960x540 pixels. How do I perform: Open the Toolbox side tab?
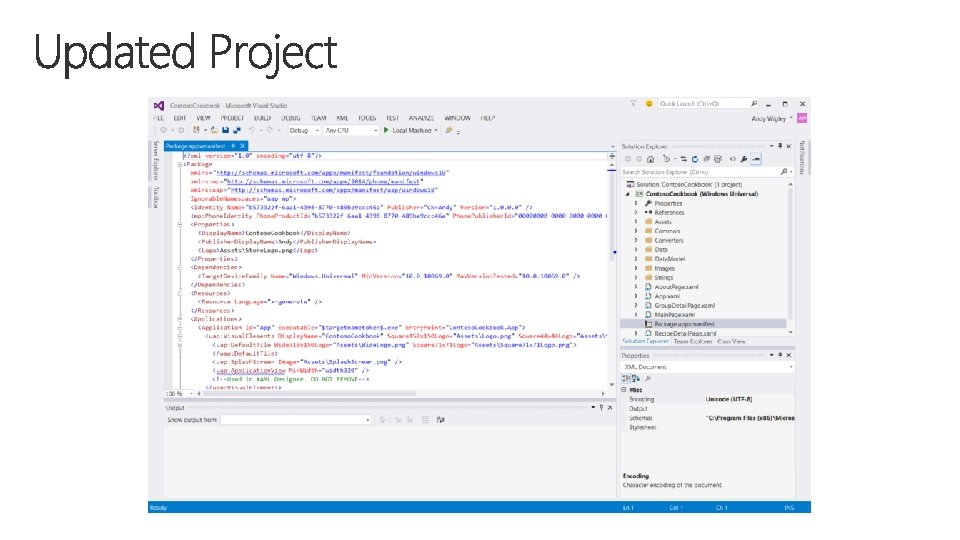tap(156, 197)
